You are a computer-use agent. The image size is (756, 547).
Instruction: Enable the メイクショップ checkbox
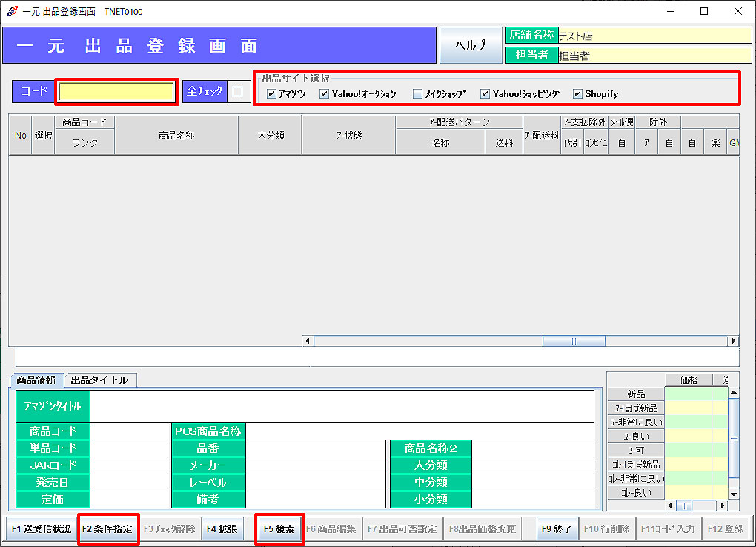(417, 94)
